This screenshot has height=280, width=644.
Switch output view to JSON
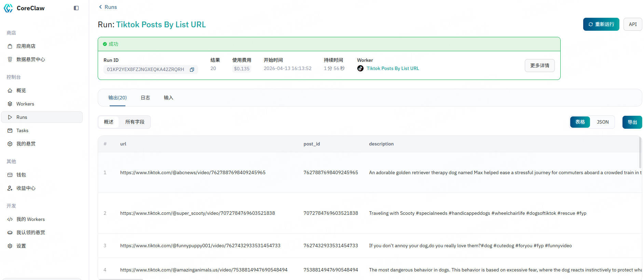click(x=602, y=122)
